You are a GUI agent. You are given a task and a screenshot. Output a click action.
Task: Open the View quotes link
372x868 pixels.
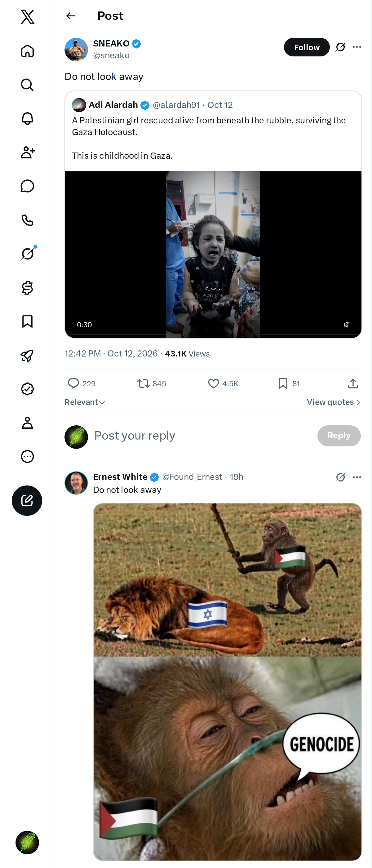pos(334,402)
